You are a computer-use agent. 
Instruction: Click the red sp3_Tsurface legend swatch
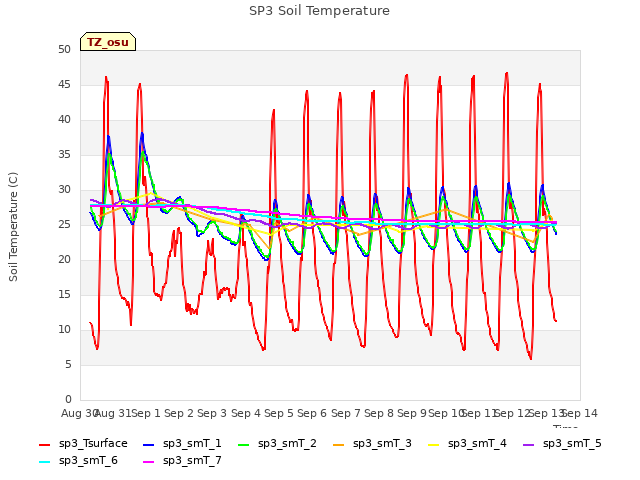tap(44, 444)
